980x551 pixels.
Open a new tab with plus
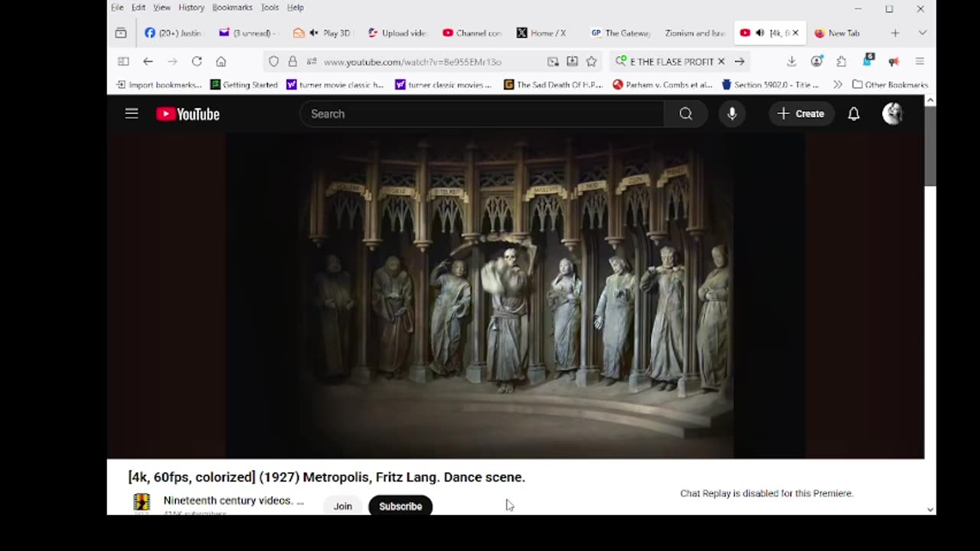click(x=895, y=33)
